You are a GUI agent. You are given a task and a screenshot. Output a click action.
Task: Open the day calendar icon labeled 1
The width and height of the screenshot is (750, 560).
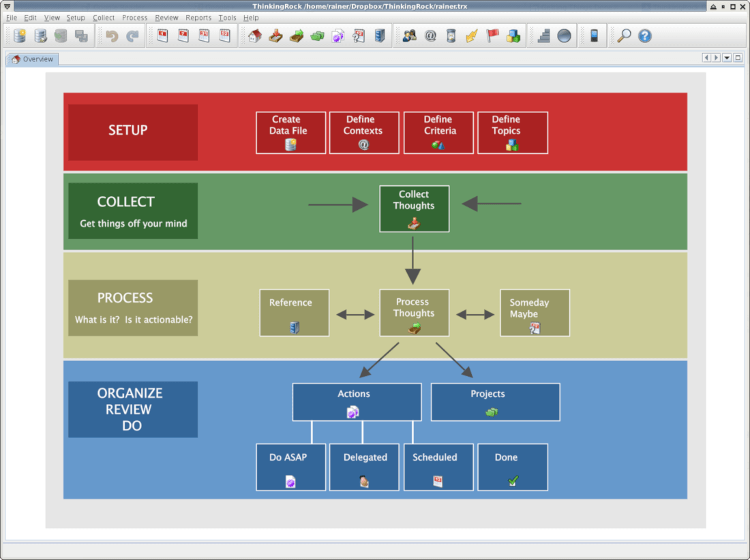tap(163, 36)
